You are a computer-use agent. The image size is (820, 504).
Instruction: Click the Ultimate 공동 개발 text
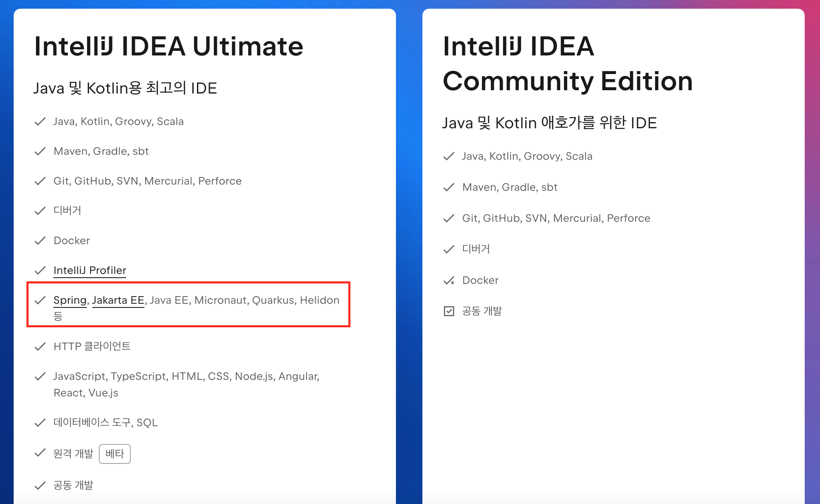click(x=73, y=485)
